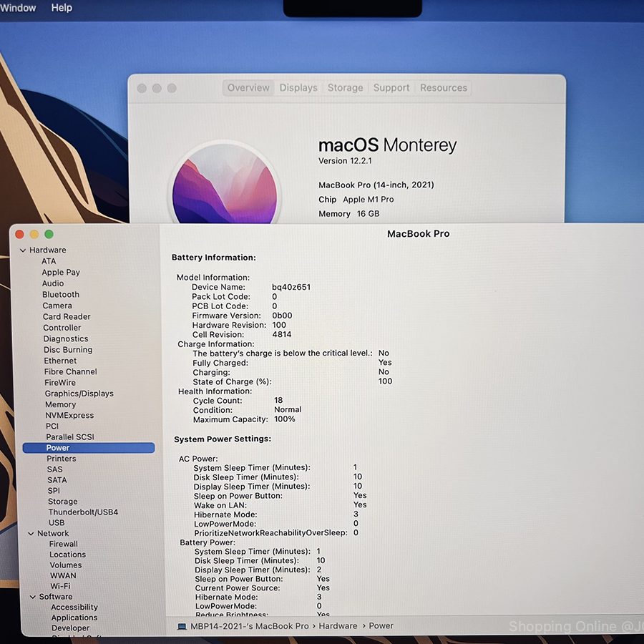This screenshot has width=644, height=644.
Task: Select Ethernet in the sidebar
Action: pos(60,361)
